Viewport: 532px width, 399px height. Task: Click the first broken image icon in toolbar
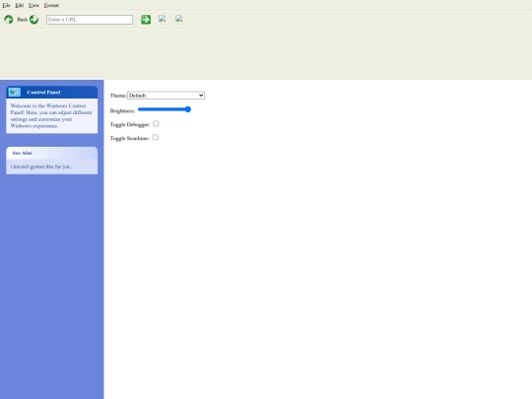pyautogui.click(x=163, y=19)
